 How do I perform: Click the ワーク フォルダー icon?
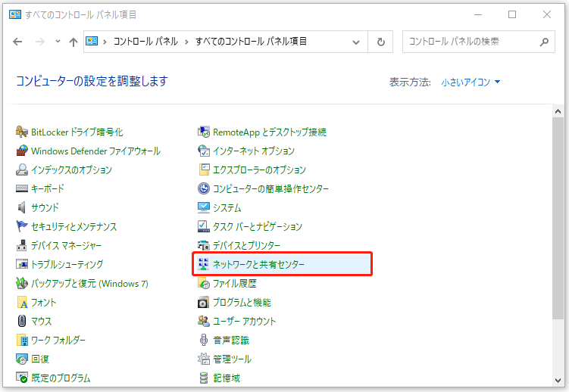pyautogui.click(x=22, y=340)
